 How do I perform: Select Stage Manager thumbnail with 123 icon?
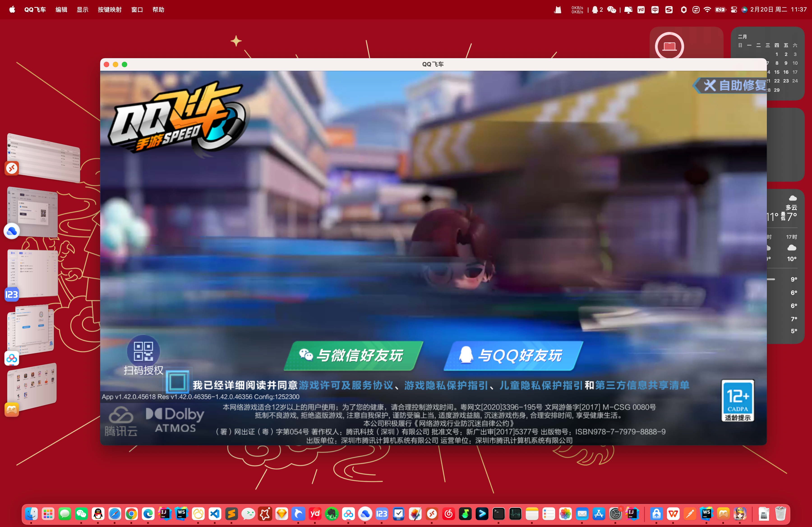click(32, 274)
